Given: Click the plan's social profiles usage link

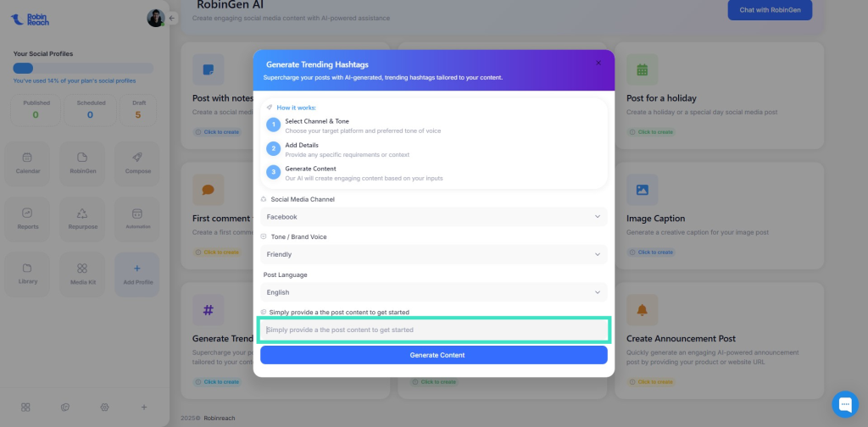Looking at the screenshot, I should tap(75, 80).
